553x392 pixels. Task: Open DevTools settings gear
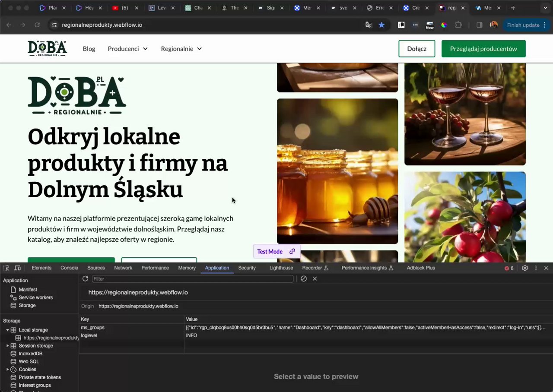[525, 268]
